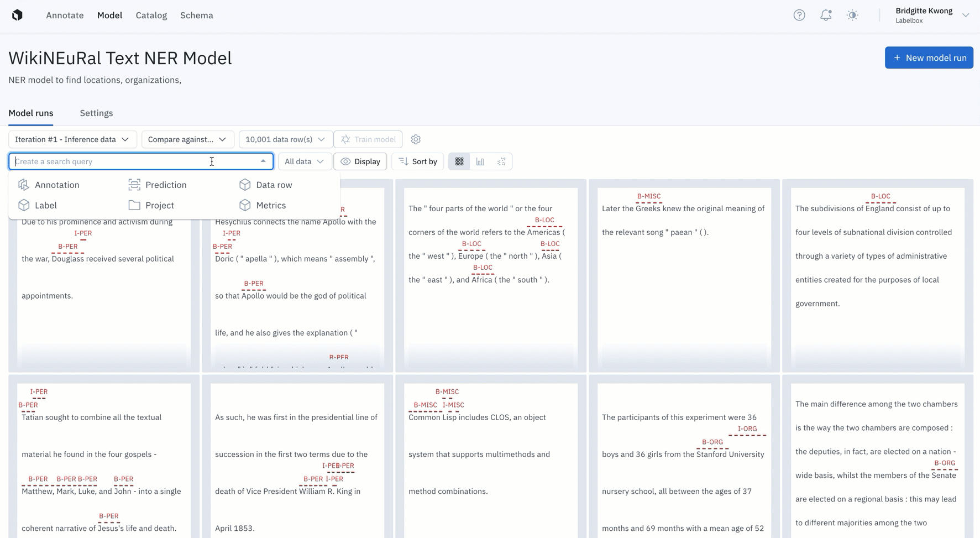Open the Bridgitte Kwong account menu

[932, 15]
